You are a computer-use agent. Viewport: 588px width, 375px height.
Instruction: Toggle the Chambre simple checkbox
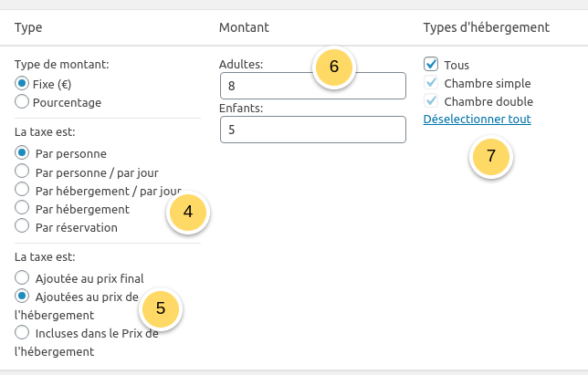coord(431,83)
